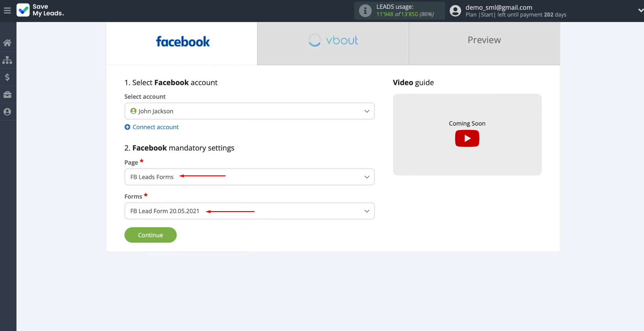The height and width of the screenshot is (331, 644).
Task: Switch to the Preview tab
Action: [484, 43]
